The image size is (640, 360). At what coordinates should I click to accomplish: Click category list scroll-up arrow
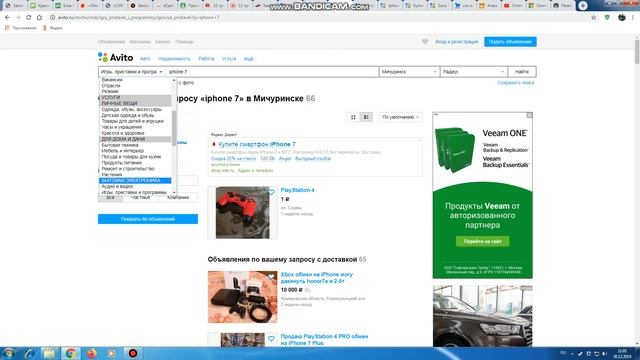[x=174, y=80]
